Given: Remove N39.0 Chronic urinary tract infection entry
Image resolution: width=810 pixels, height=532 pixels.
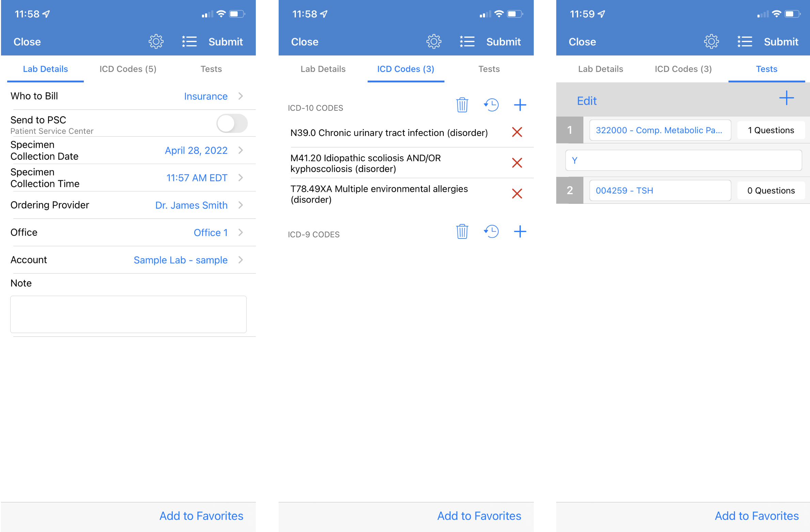Looking at the screenshot, I should tap(517, 132).
